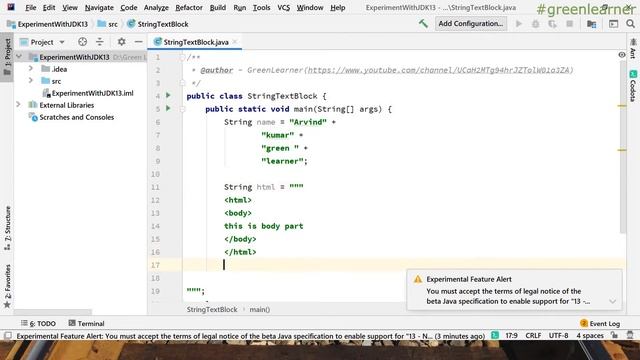Viewport: 640px width, 360px height.
Task: Open line separator CRLF selector
Action: pos(533,336)
